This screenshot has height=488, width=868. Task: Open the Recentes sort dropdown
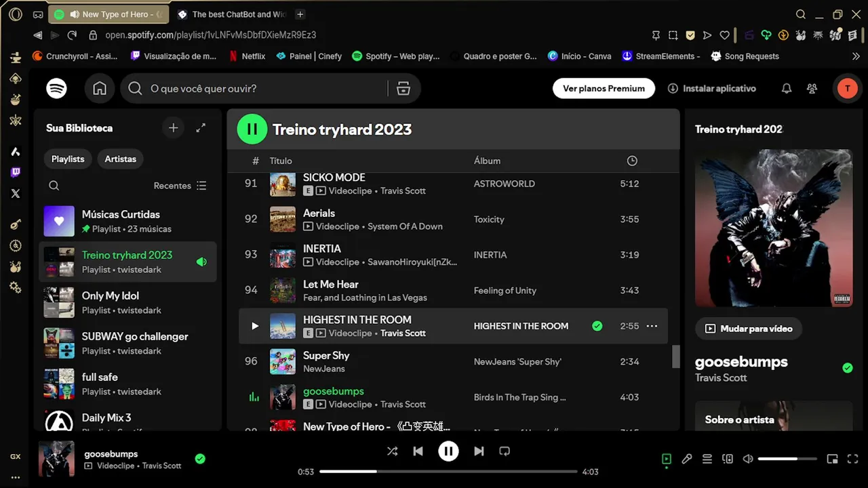180,186
